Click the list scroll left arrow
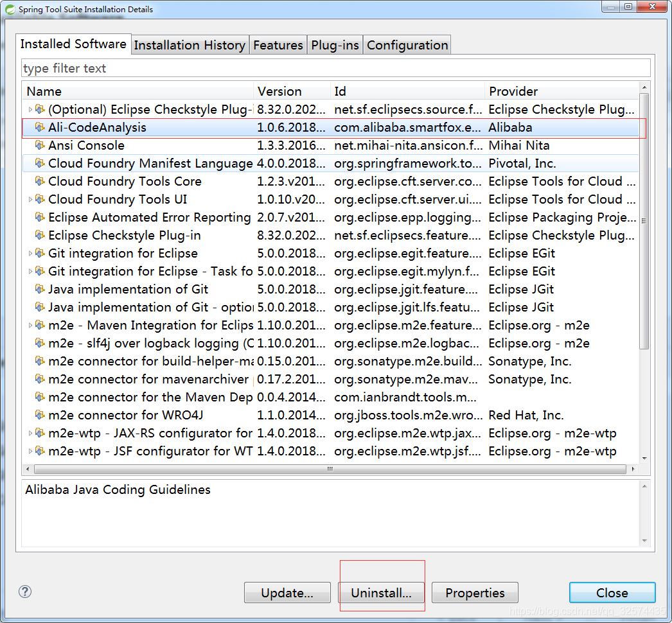Image resolution: width=672 pixels, height=623 pixels. click(x=28, y=469)
